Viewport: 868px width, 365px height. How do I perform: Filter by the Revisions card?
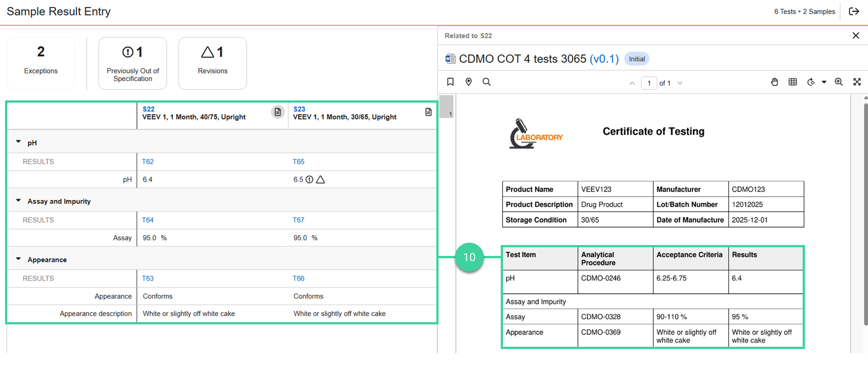[x=212, y=63]
